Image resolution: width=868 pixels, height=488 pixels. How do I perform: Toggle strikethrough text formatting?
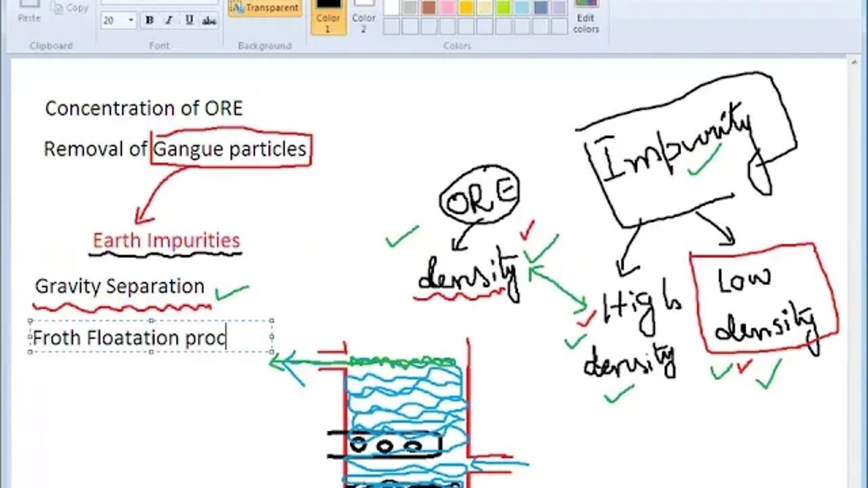(209, 20)
